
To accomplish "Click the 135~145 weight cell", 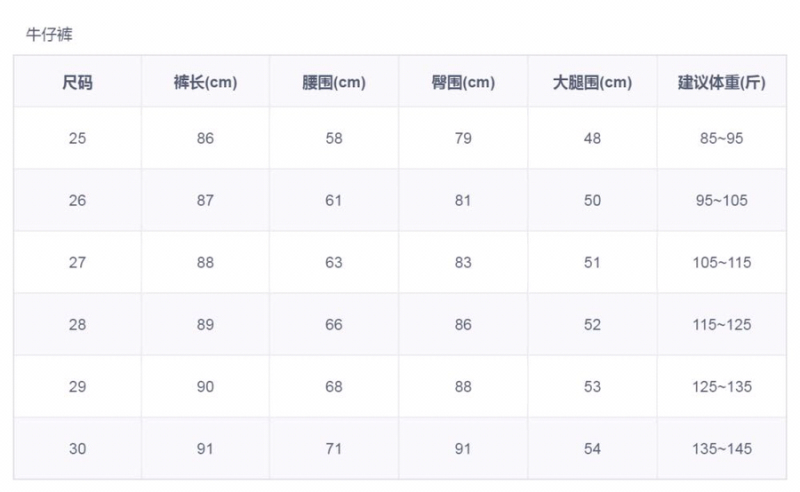I will coord(721,449).
